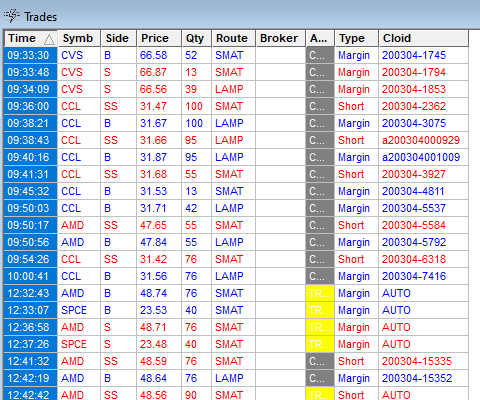Click Cloid a200304000929

[x=421, y=140]
